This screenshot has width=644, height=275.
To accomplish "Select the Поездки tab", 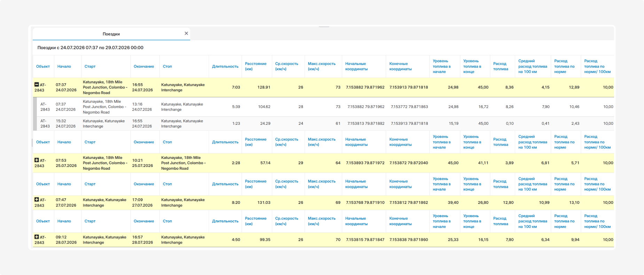I will pyautogui.click(x=111, y=34).
